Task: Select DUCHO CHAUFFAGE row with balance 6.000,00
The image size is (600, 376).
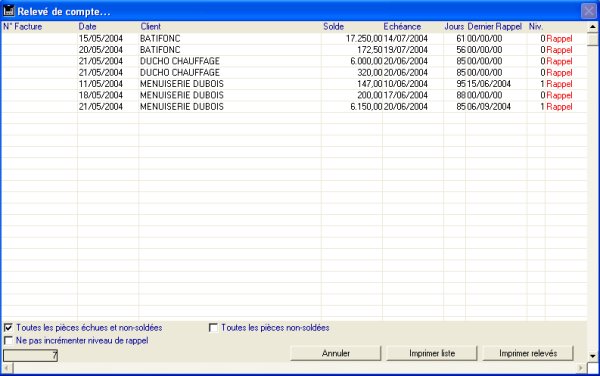Action: (180, 61)
